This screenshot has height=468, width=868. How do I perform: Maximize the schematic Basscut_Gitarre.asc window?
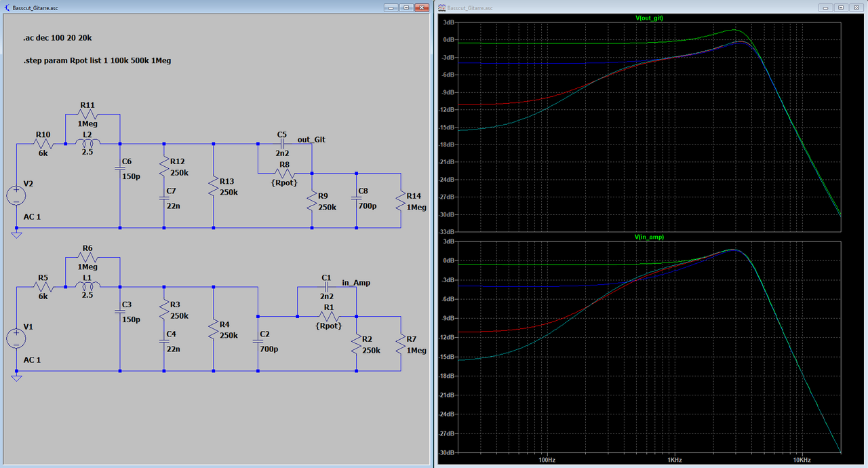(406, 7)
